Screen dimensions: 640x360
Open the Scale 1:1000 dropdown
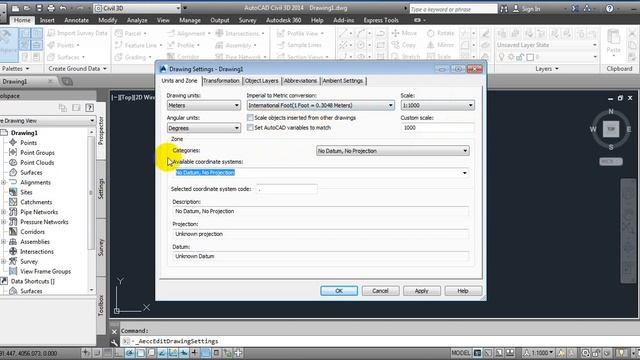coord(438,105)
